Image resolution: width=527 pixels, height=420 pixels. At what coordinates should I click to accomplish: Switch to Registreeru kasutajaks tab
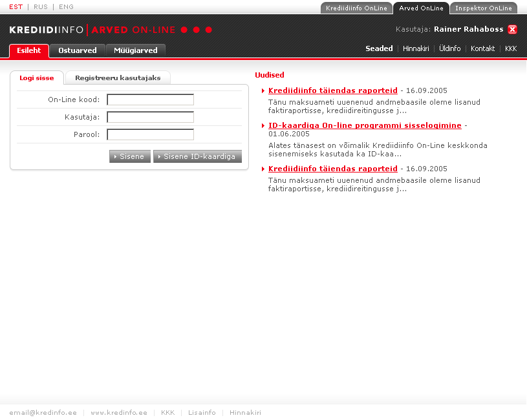point(118,78)
